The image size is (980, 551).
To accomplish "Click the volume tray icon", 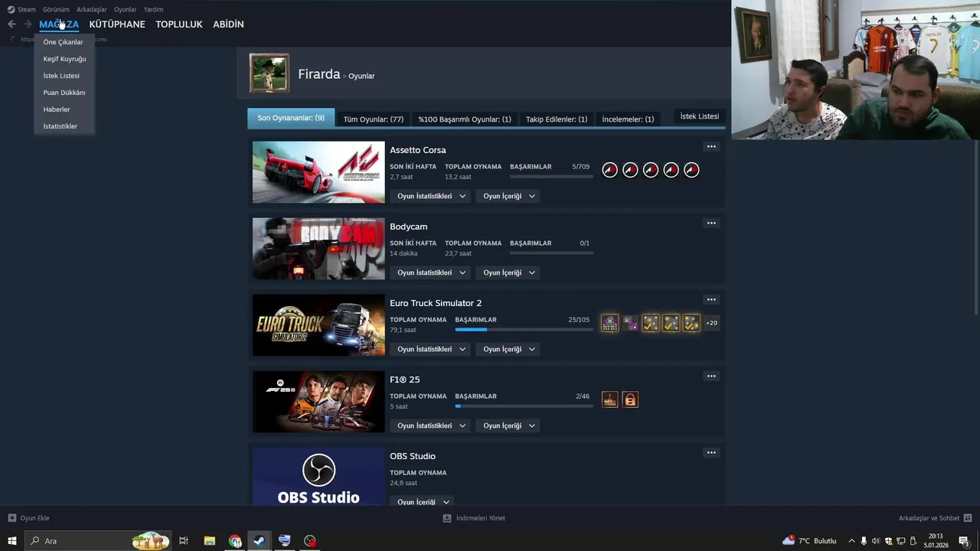I will [x=876, y=541].
